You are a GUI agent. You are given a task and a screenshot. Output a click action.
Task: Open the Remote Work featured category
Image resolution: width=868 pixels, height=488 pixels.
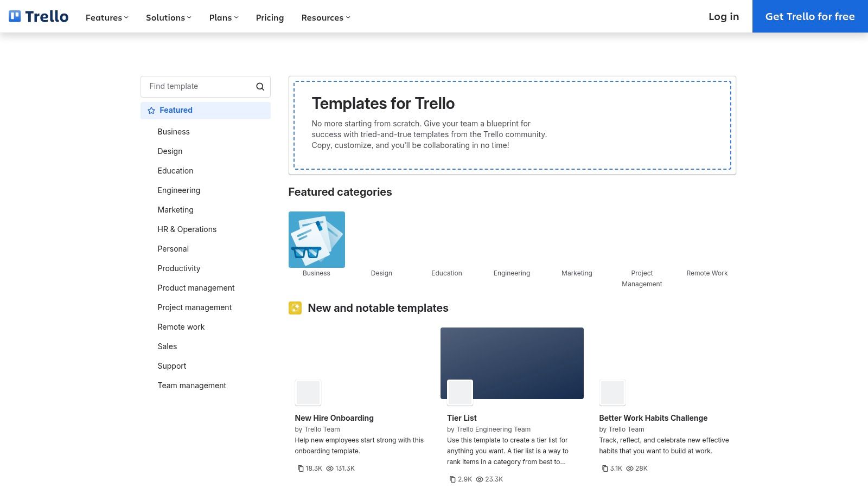(x=707, y=273)
